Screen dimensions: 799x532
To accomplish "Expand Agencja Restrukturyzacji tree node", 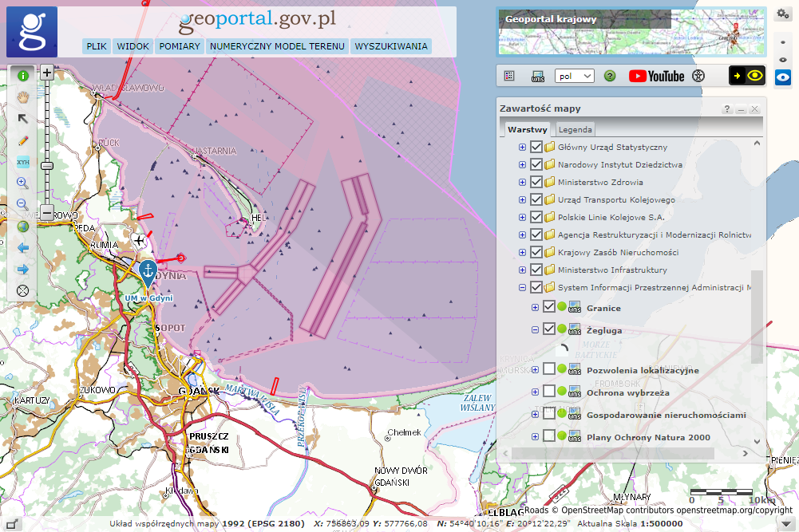I will 522,234.
